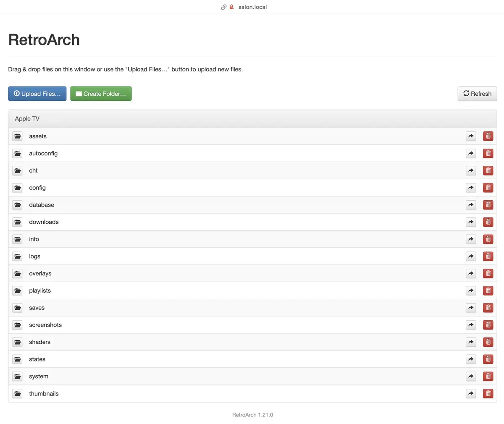Click the folder icon next to shaders

pyautogui.click(x=17, y=342)
